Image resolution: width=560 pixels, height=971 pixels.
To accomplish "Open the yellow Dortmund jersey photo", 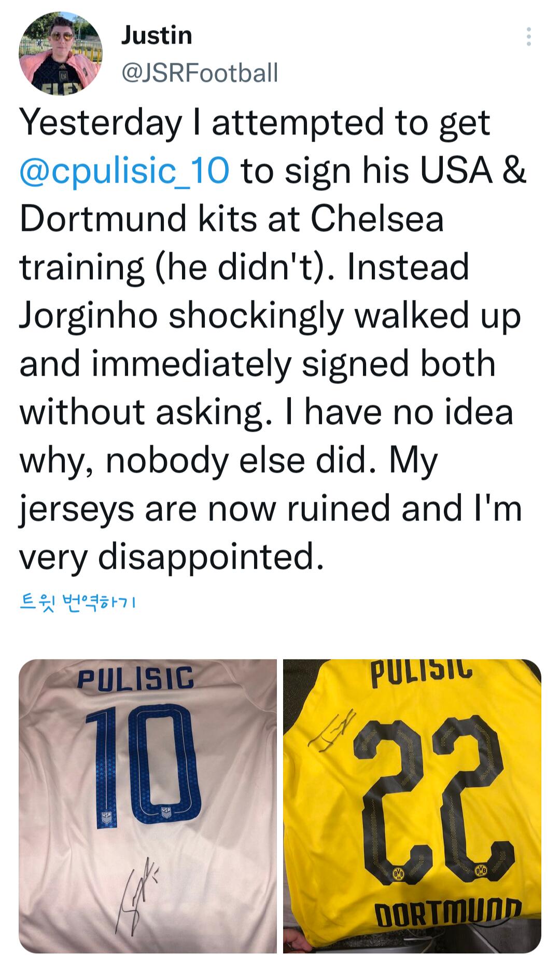I will pos(412,806).
